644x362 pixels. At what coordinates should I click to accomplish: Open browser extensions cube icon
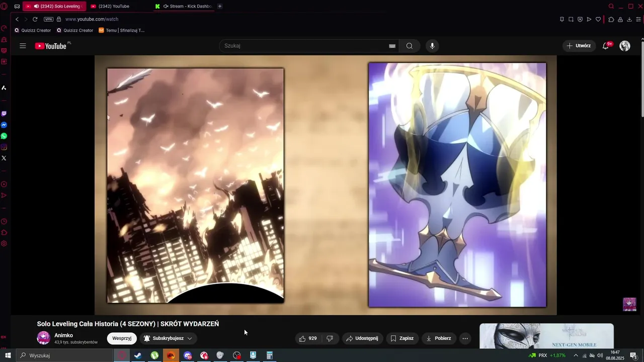(x=611, y=19)
